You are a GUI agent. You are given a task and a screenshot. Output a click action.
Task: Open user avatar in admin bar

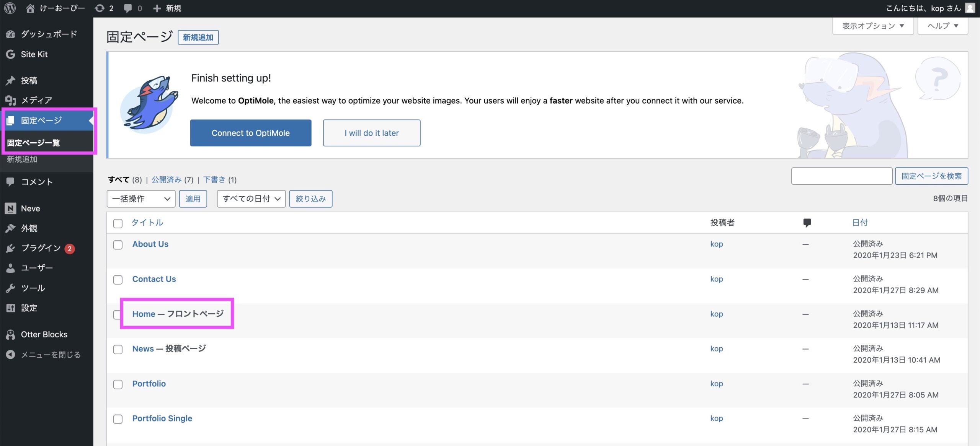coord(970,8)
